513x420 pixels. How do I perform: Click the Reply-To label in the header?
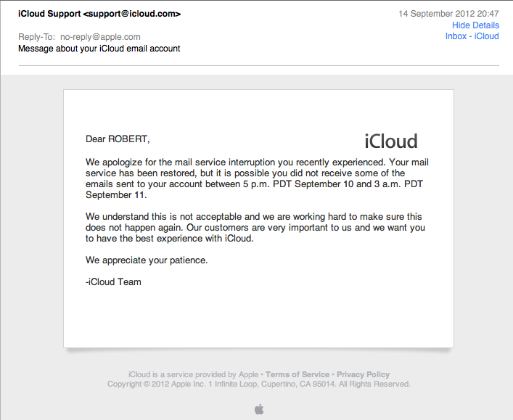pyautogui.click(x=36, y=37)
